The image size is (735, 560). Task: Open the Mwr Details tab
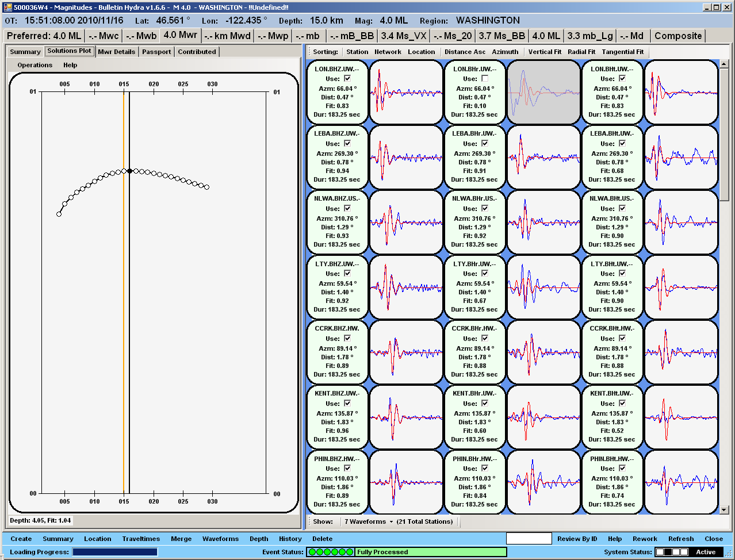click(117, 52)
